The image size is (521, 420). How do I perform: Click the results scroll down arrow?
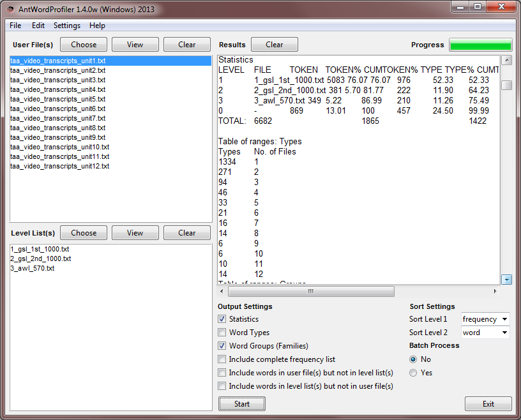pos(507,280)
